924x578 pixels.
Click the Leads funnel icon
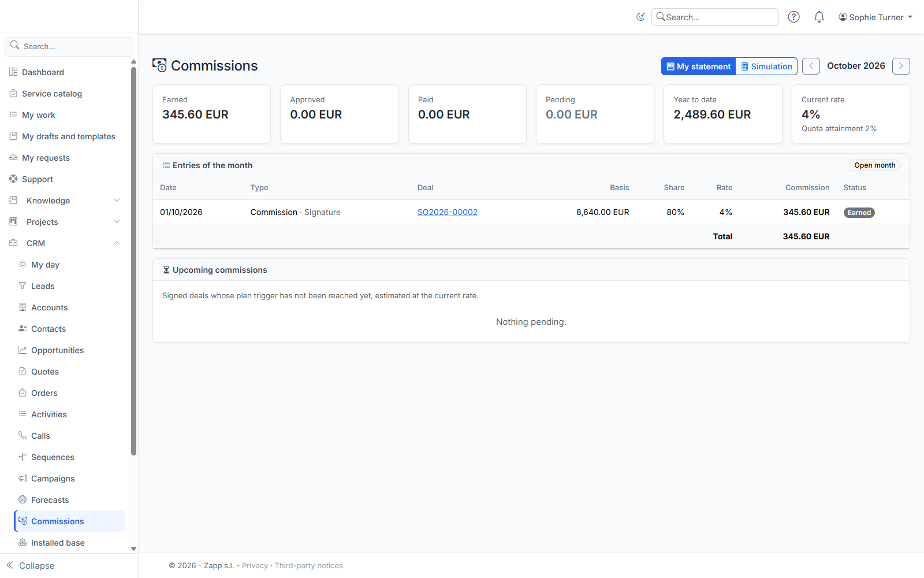[x=23, y=286]
